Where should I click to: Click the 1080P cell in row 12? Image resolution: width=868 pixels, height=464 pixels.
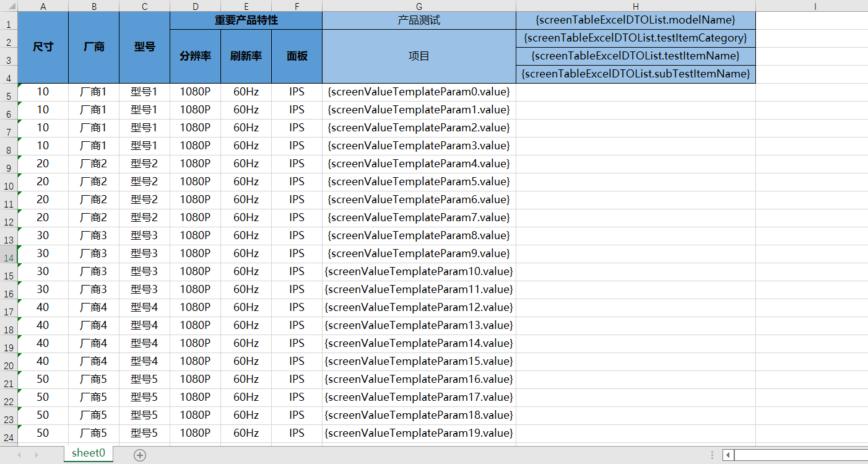pyautogui.click(x=195, y=218)
